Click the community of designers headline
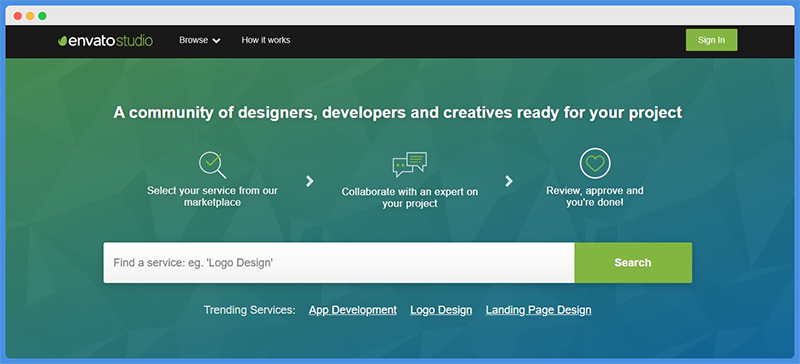This screenshot has width=800, height=364. pyautogui.click(x=397, y=112)
